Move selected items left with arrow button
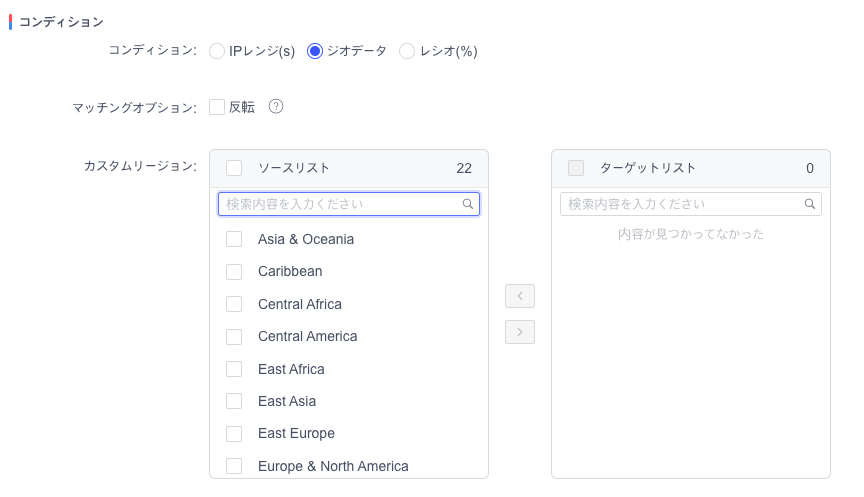 pyautogui.click(x=520, y=296)
